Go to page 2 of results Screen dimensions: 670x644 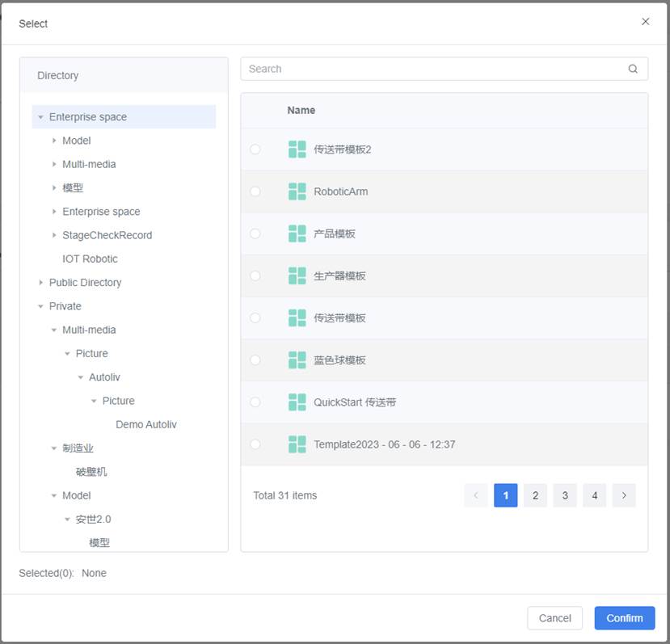(x=535, y=495)
